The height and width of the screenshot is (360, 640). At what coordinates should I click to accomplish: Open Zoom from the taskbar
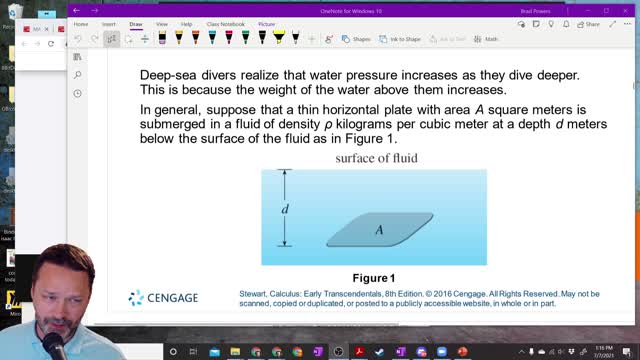click(x=442, y=351)
